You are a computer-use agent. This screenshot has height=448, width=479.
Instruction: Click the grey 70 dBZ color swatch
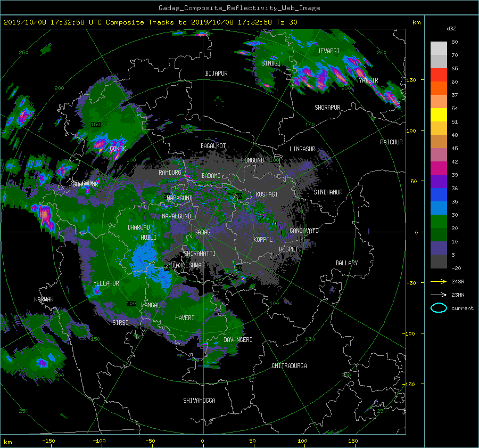(439, 48)
